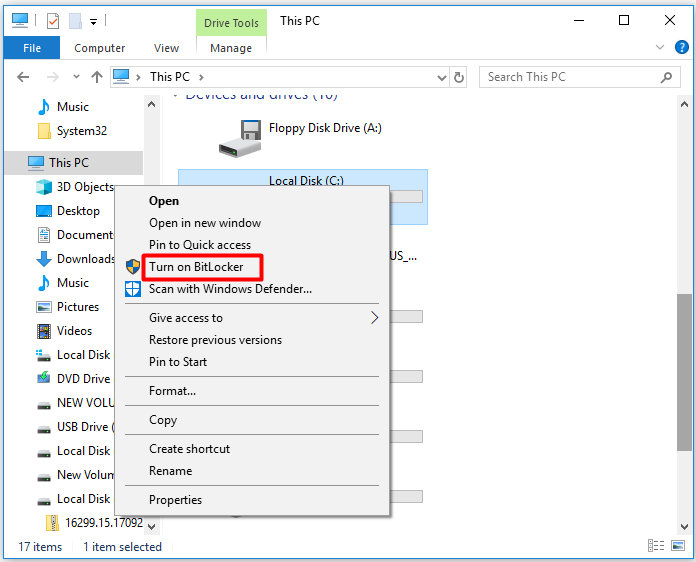Image resolution: width=696 pixels, height=562 pixels.
Task: Click the navigation pane scroll down arrow
Action: [x=151, y=526]
